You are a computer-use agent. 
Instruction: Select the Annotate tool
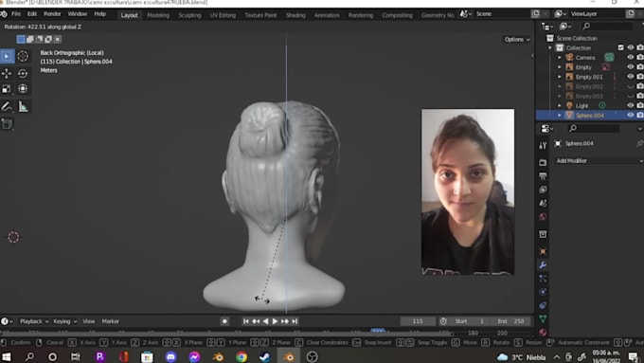[7, 107]
